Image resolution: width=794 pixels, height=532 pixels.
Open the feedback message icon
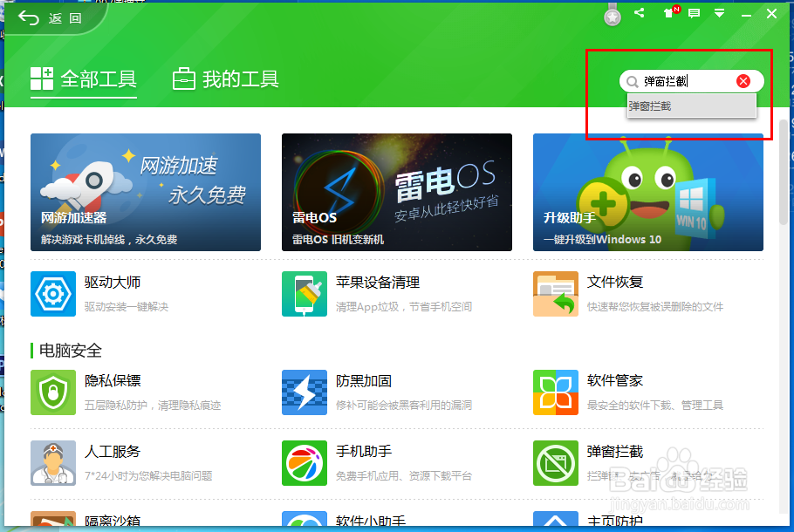point(695,13)
